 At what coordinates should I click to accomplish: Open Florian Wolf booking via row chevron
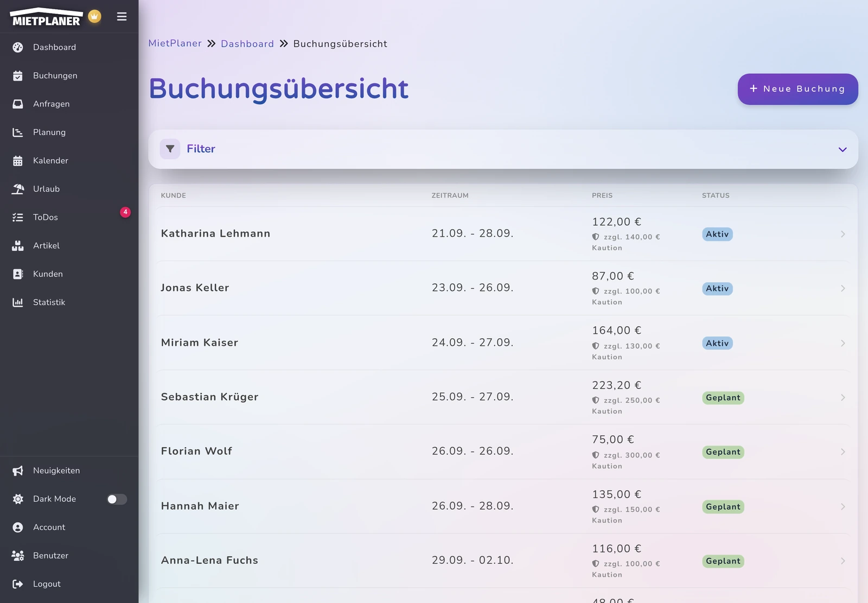[843, 452]
